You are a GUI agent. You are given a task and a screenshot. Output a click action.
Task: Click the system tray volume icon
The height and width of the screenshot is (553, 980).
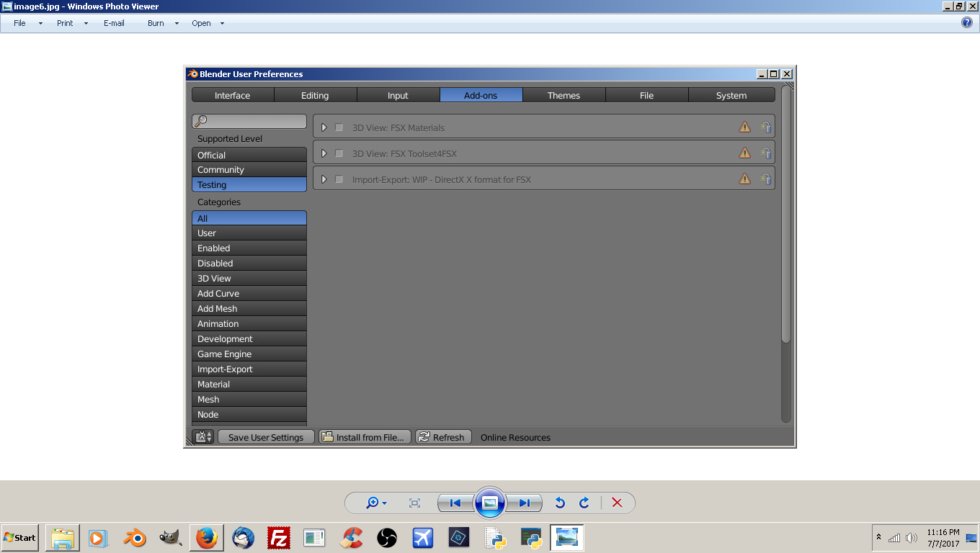coord(912,538)
